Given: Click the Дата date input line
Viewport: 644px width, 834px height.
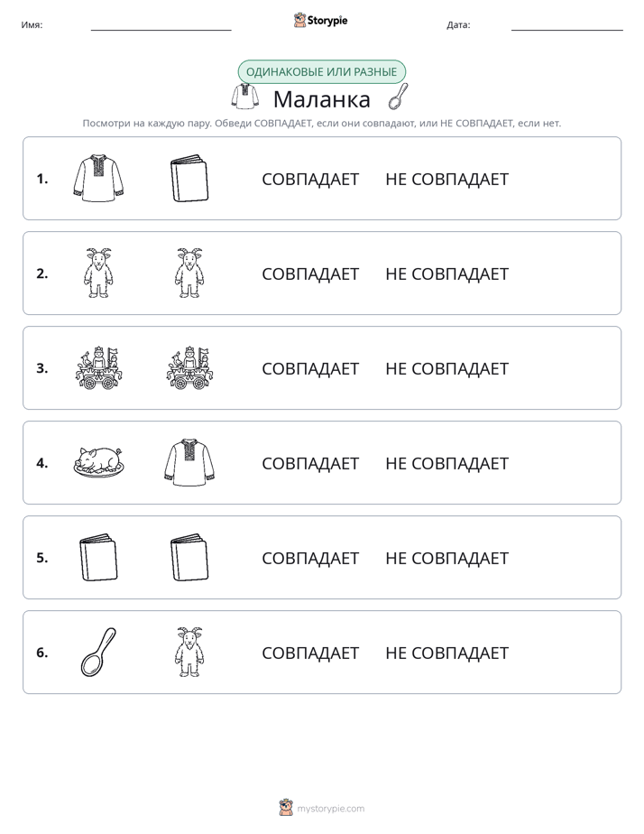Looking at the screenshot, I should click(x=567, y=25).
